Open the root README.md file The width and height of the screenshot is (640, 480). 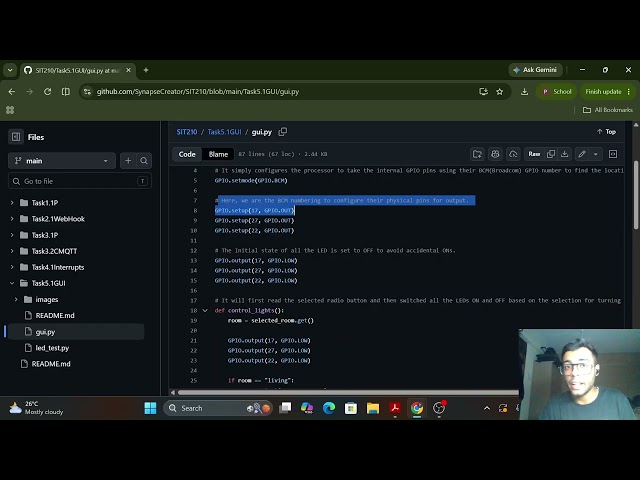click(x=51, y=364)
